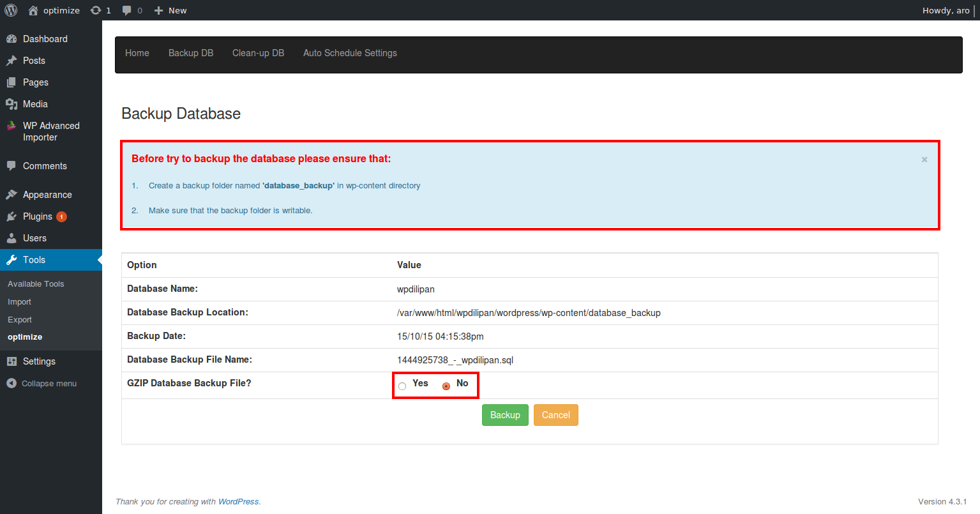Screen dimensions: 980x514
Task: Open the New content menu label
Action: click(177, 10)
